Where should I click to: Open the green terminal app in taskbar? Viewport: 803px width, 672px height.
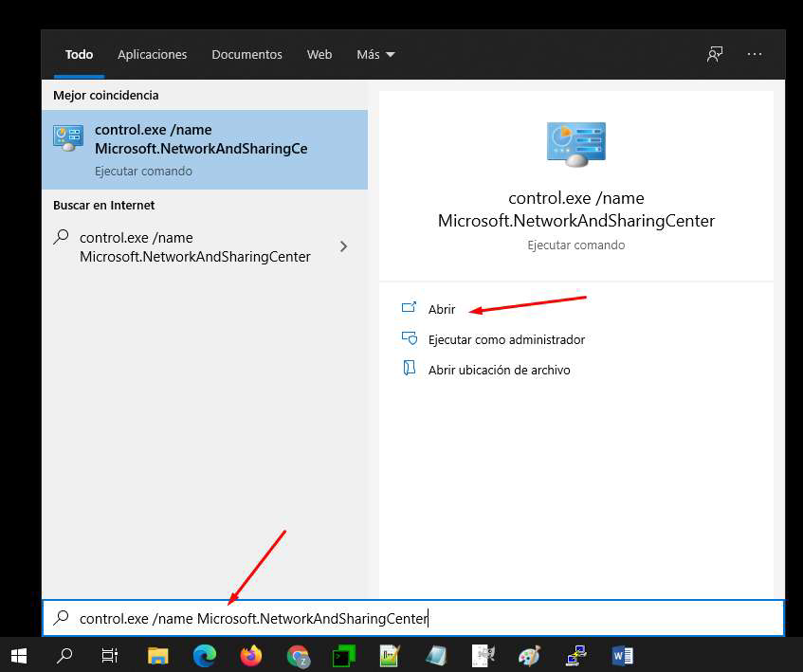pyautogui.click(x=343, y=656)
